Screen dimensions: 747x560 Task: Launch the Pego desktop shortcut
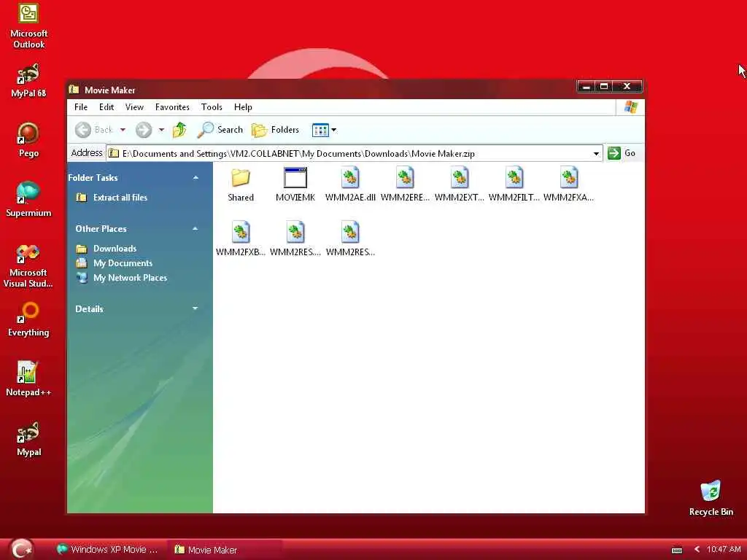28,141
